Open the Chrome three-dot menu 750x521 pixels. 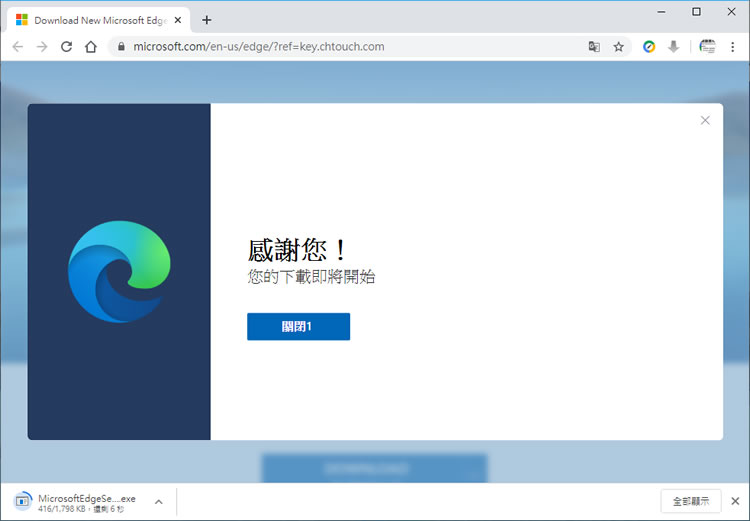(x=732, y=46)
